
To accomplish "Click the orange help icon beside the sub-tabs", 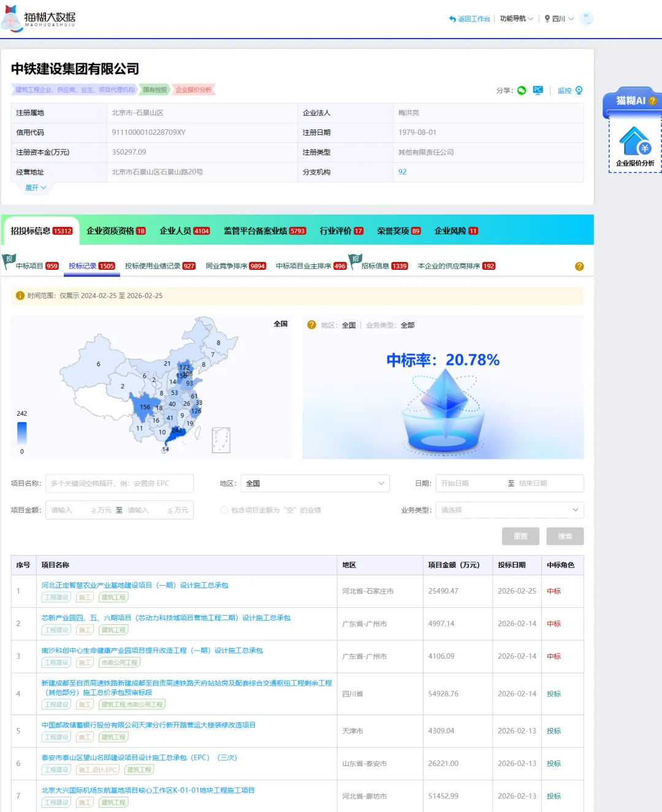I will [579, 266].
